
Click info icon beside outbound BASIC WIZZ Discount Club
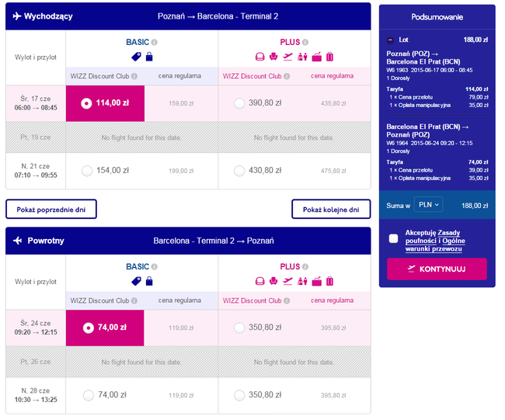(x=134, y=76)
